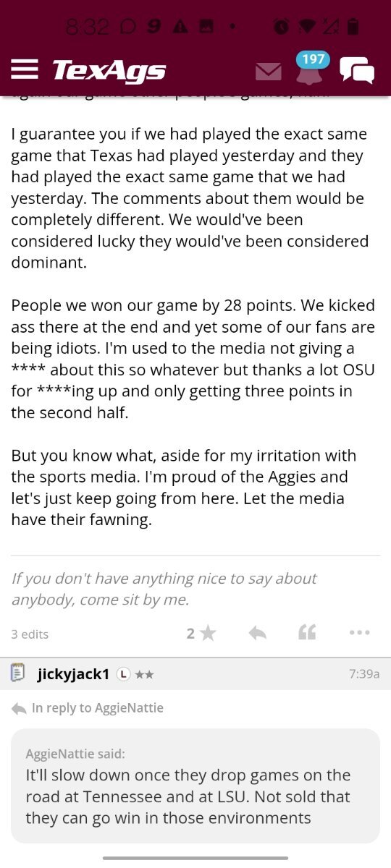Open the 7:39a post timestamp

[364, 673]
